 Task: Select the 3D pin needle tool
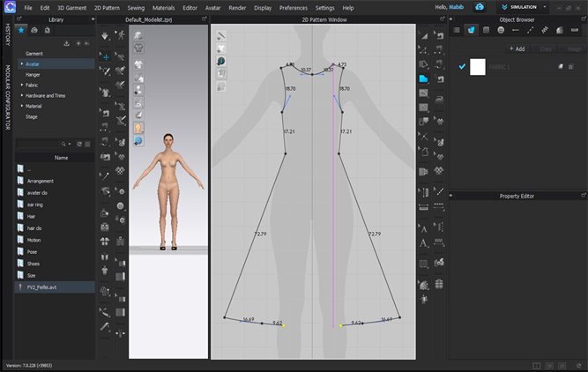pyautogui.click(x=105, y=175)
